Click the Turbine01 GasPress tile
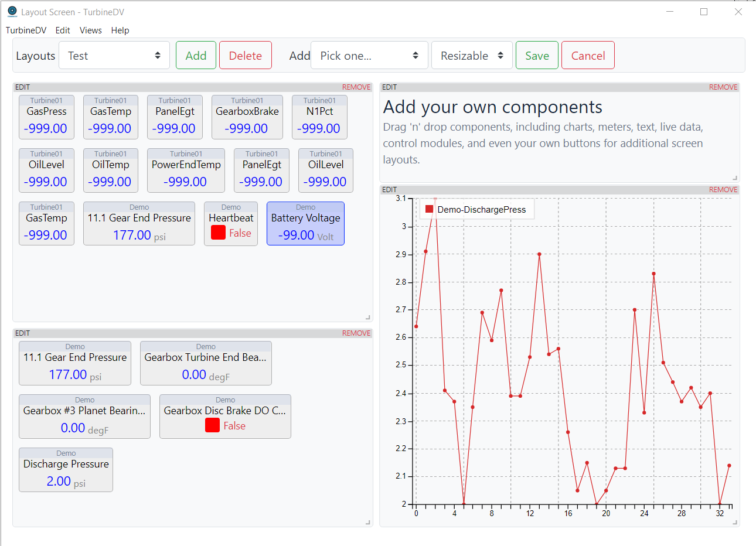 (46, 117)
